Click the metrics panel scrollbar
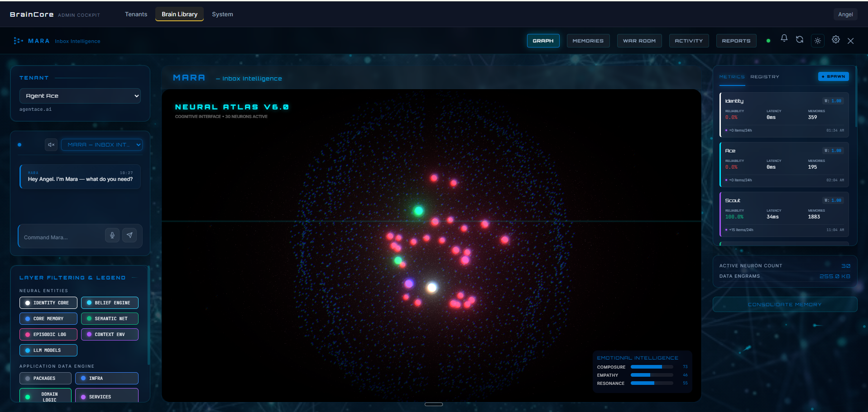The width and height of the screenshot is (868, 412). pyautogui.click(x=856, y=97)
